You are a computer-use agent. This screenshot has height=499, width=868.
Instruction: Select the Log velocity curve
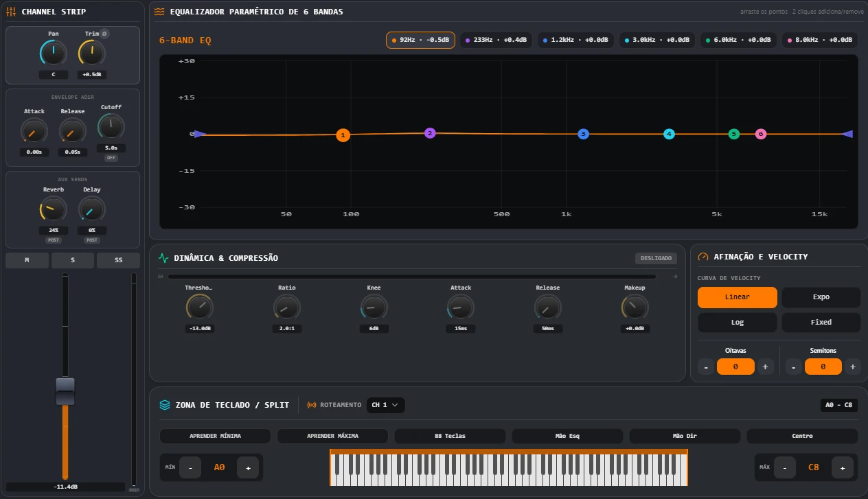(738, 322)
